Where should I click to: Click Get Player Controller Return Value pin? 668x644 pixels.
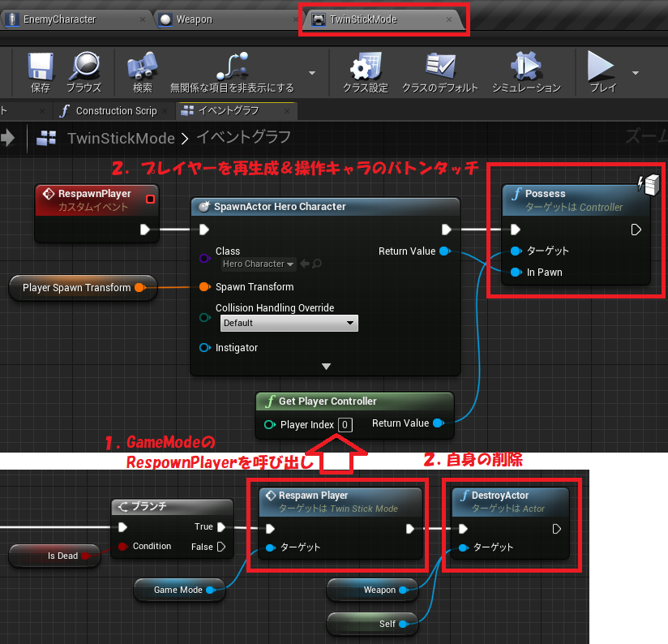(439, 423)
